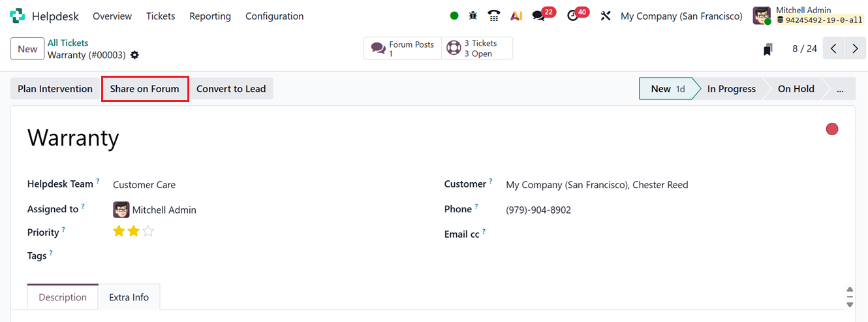
Task: Open the ticket gear actions menu
Action: point(134,55)
